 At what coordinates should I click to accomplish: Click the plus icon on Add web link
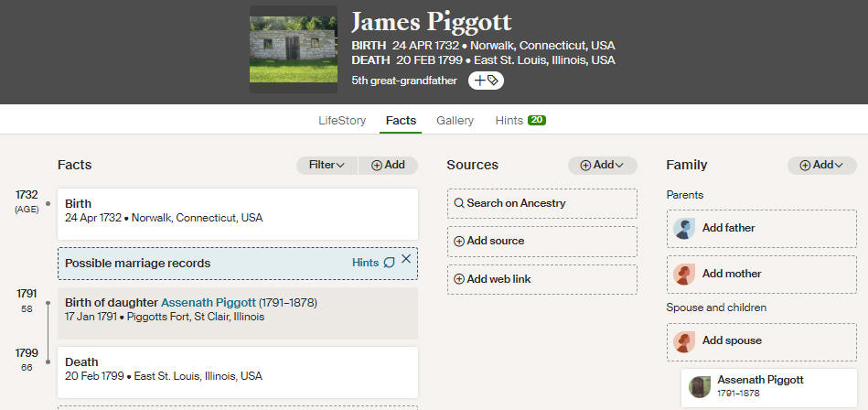click(x=459, y=279)
